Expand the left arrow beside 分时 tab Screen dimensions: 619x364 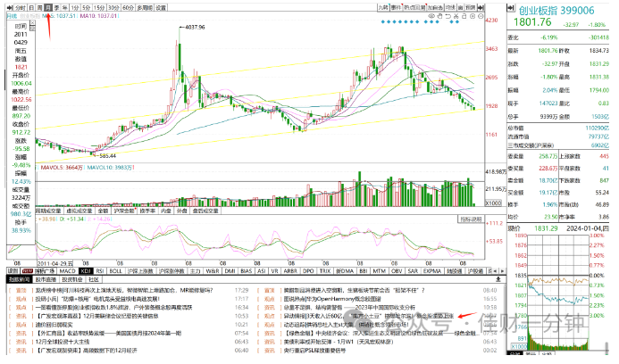point(10,7)
